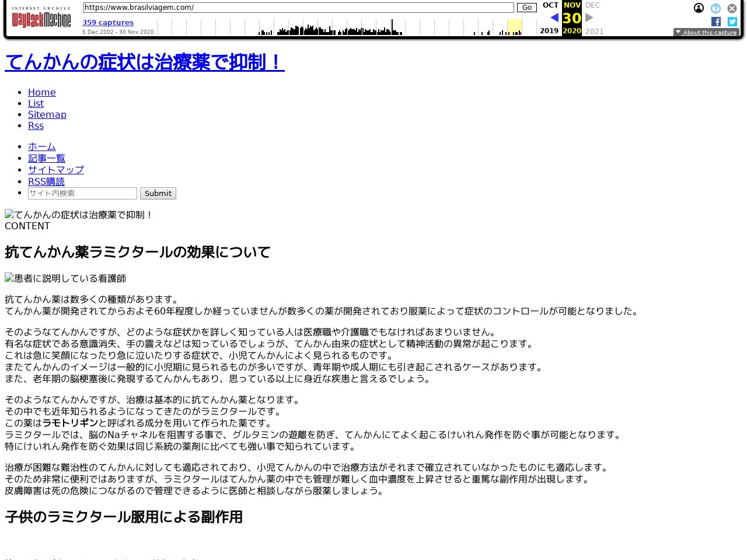
Task: Open the user account icon
Action: coord(699,8)
